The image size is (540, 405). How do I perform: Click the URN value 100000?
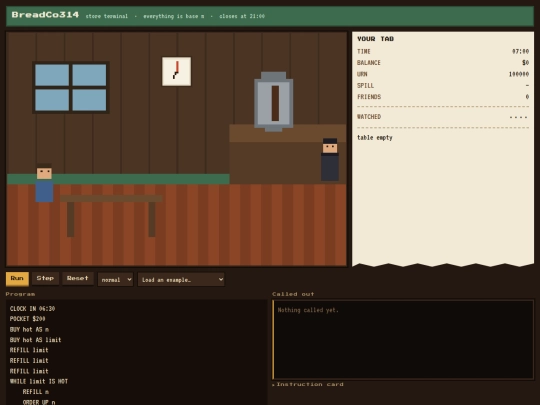519,74
